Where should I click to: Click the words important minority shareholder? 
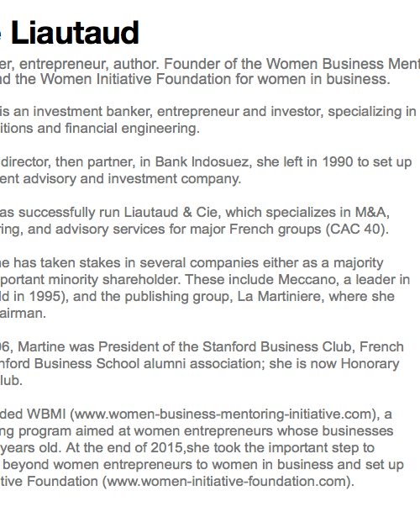click(90, 280)
